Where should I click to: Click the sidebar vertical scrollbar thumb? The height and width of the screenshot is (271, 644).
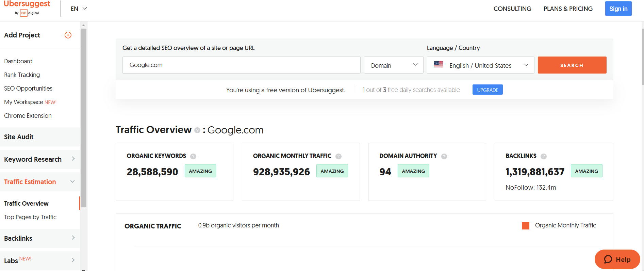tap(83, 118)
